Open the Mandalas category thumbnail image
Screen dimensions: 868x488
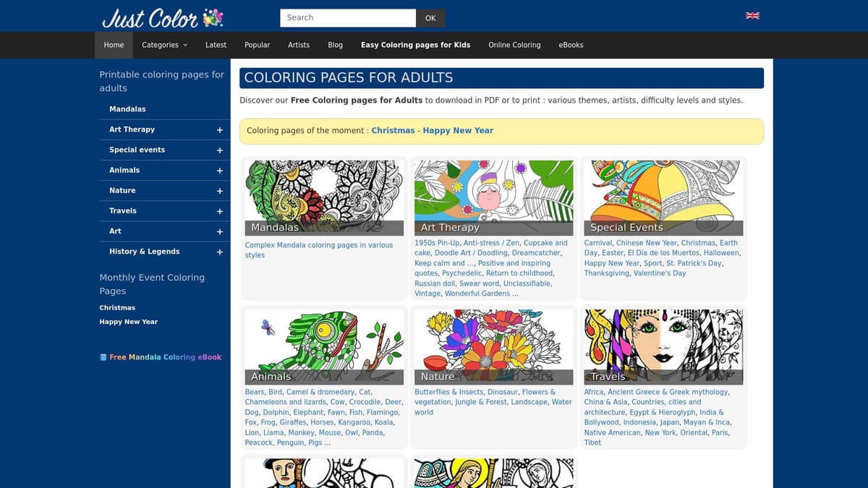click(x=323, y=195)
